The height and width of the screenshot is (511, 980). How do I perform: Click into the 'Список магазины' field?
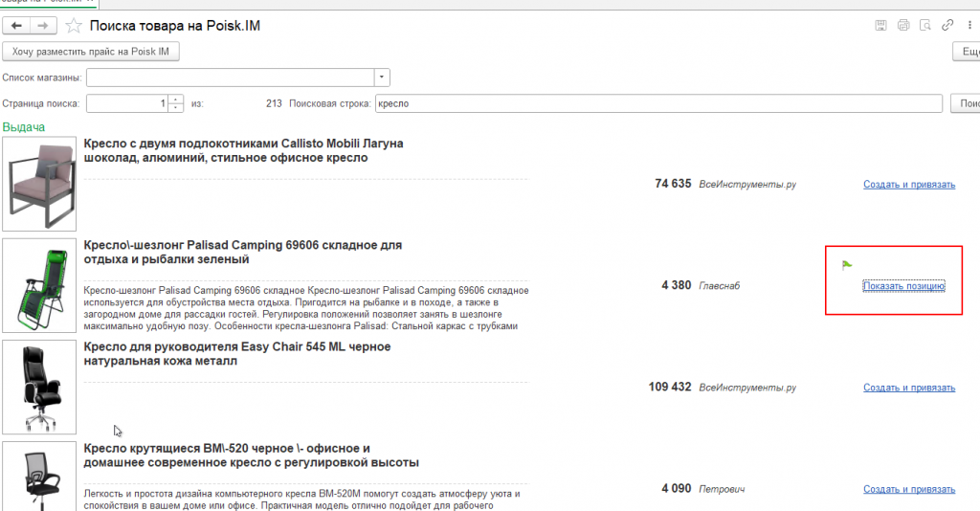coord(230,78)
